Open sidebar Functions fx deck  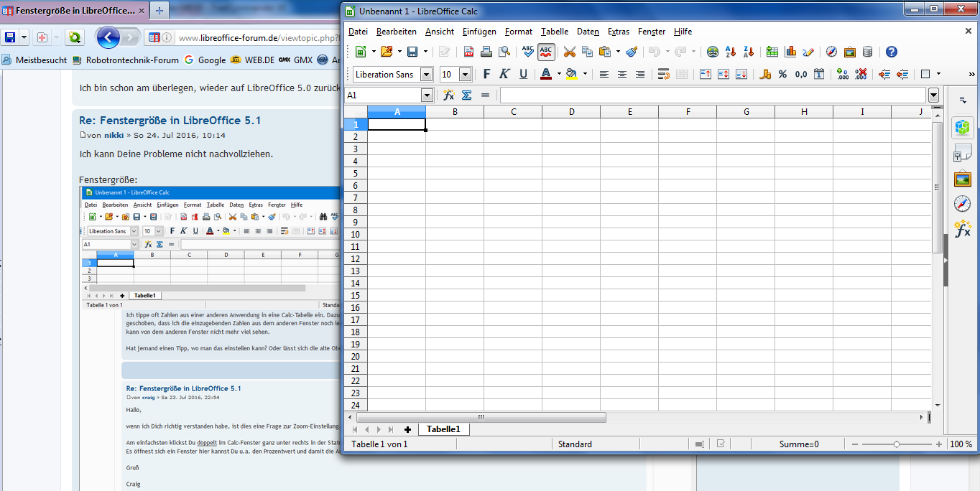pyautogui.click(x=963, y=229)
